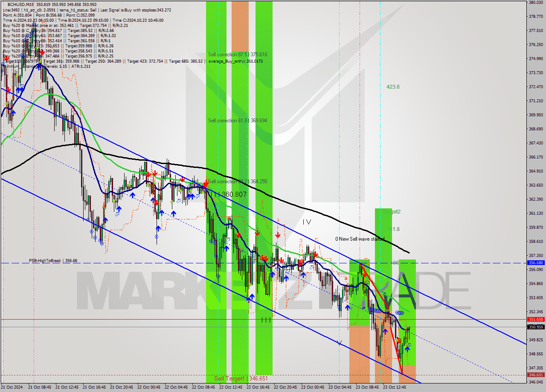Image resolution: width=546 pixels, height=392 pixels.
Task: Click the 366.170 price axis value
Action: pos(536,157)
